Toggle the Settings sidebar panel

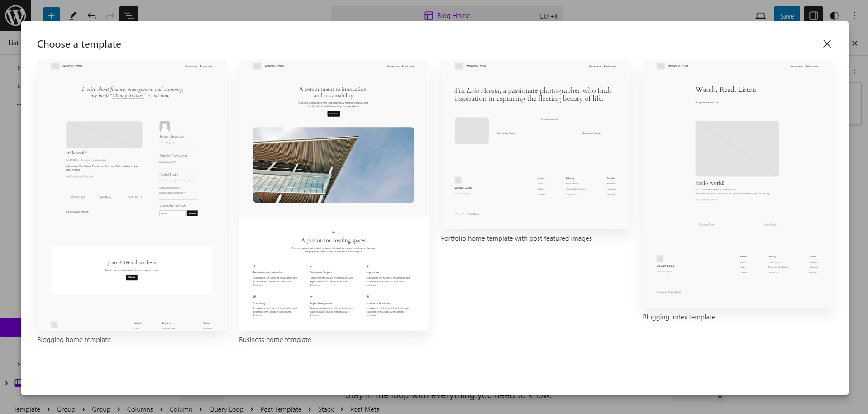[813, 15]
